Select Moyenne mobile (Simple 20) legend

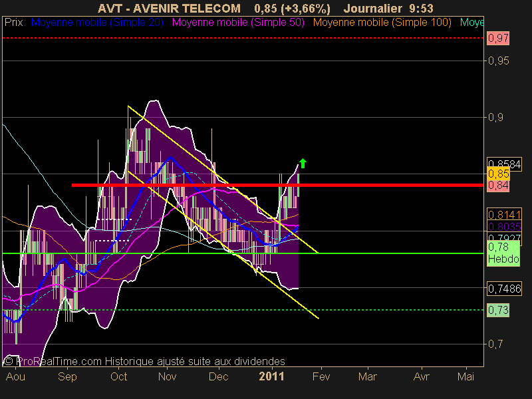click(97, 23)
